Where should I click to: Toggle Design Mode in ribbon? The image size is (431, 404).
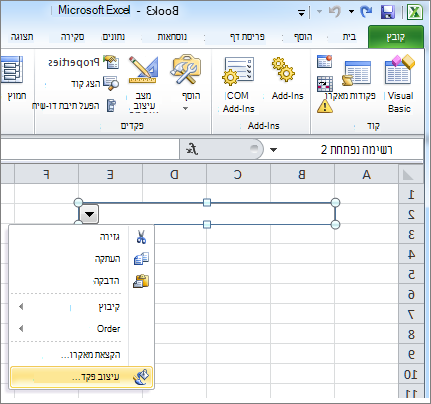point(143,83)
